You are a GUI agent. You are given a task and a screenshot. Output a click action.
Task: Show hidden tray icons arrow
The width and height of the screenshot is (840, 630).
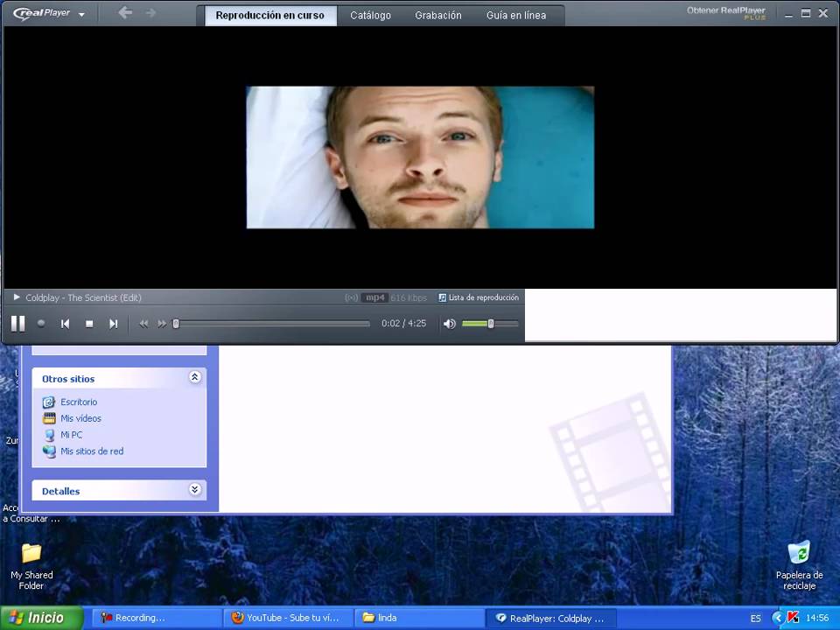click(x=777, y=619)
